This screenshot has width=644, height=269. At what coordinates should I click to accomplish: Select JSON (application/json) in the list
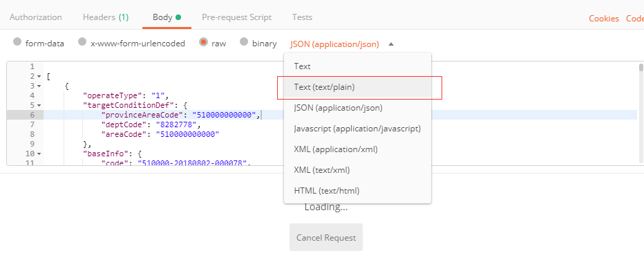point(357,108)
